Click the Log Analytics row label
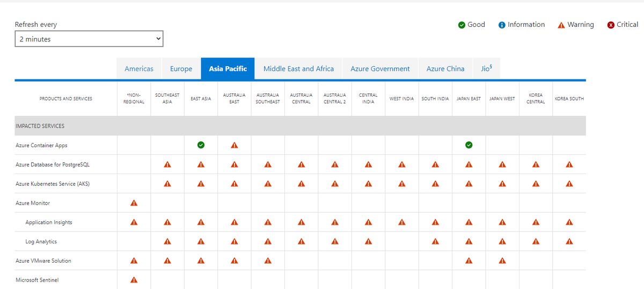Screen dimensions: 644x289 41,242
